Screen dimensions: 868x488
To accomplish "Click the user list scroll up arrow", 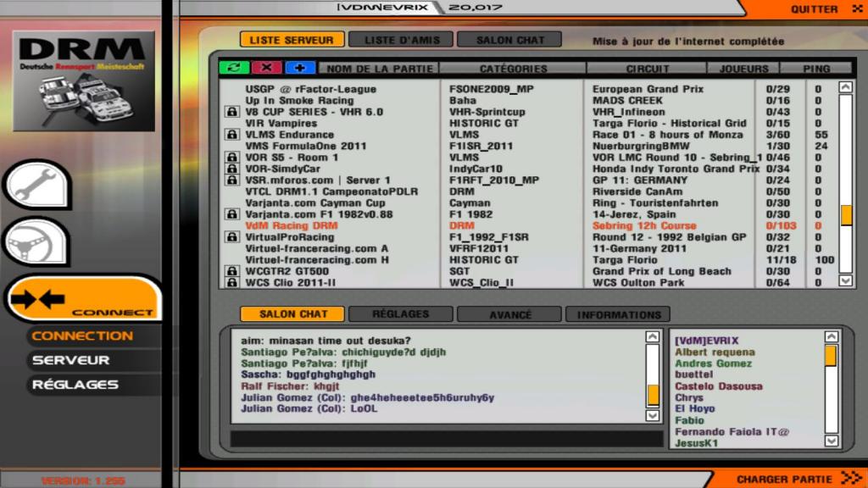I will tap(832, 336).
